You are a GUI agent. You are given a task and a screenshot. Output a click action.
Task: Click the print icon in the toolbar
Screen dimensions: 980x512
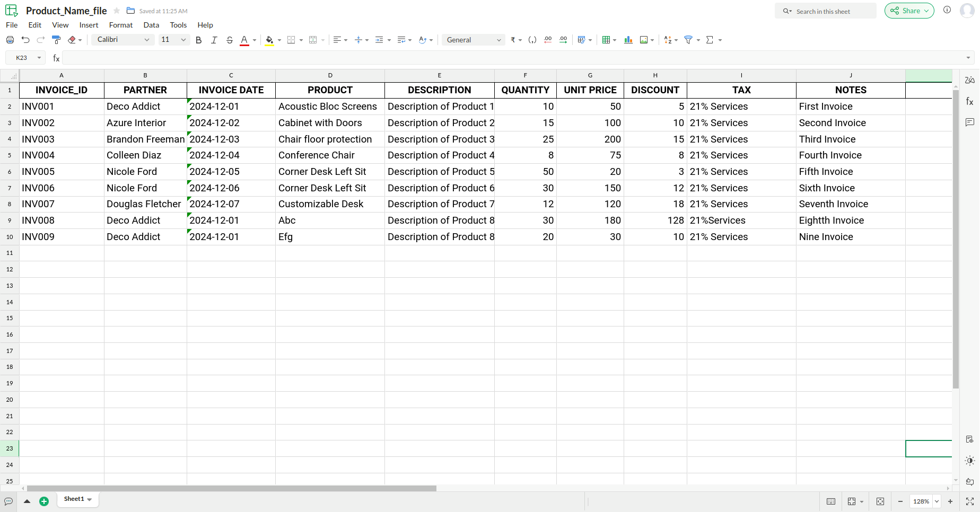pyautogui.click(x=10, y=40)
